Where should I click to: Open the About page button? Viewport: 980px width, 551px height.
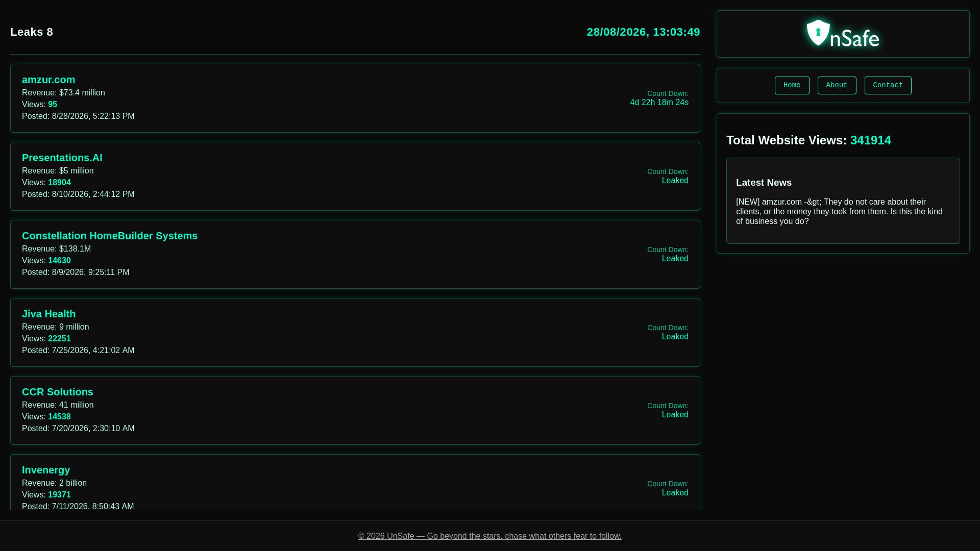coord(837,85)
